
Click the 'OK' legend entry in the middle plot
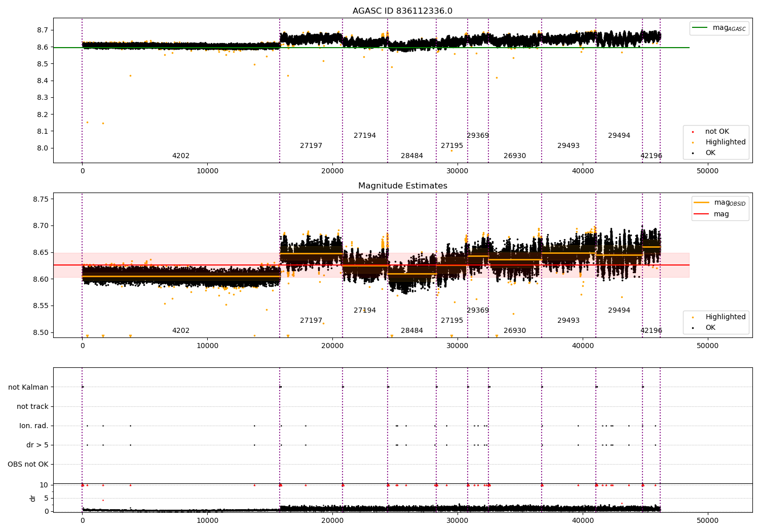[704, 328]
